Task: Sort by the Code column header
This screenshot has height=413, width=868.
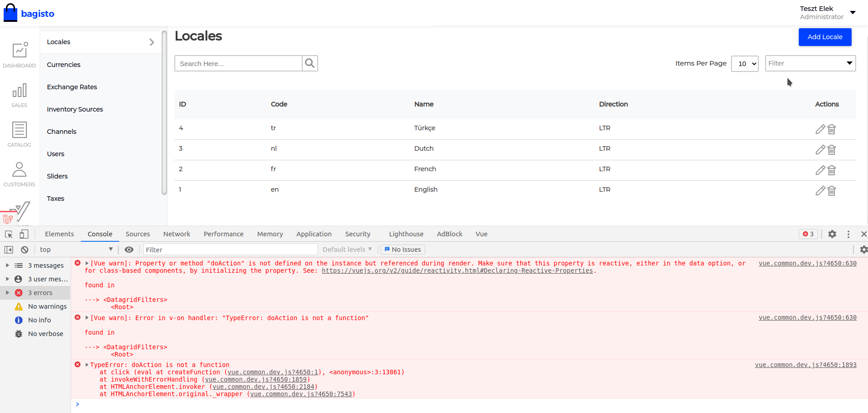Action: (x=279, y=104)
